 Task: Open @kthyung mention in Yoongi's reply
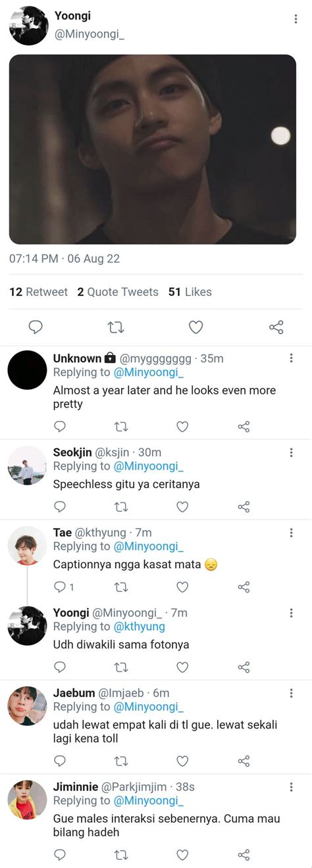coord(140,627)
